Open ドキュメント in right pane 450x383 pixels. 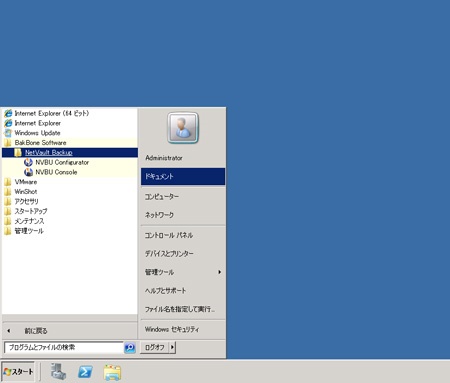[x=183, y=176]
